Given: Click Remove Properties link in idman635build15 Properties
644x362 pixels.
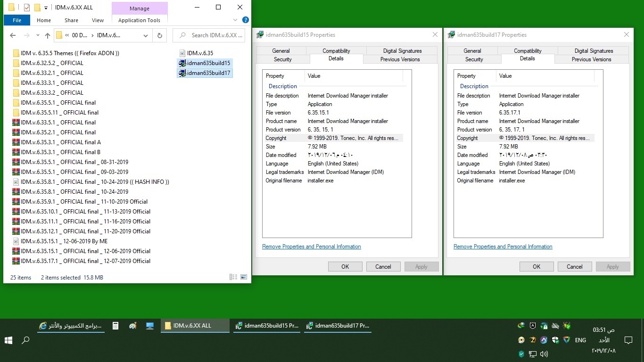Looking at the screenshot, I should tap(312, 247).
